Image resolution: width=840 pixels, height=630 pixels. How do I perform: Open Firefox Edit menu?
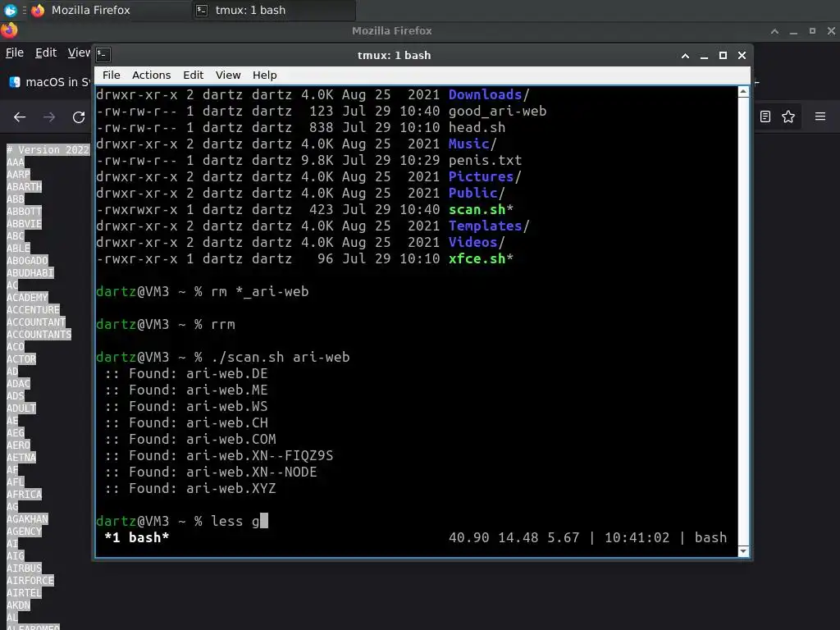tap(46, 52)
